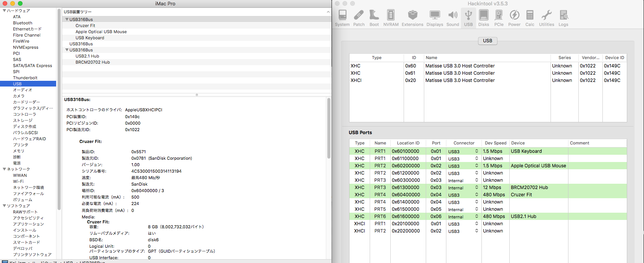The width and height of the screenshot is (644, 263).
Task: Open the Disks toolbar icon
Action: coord(483,18)
